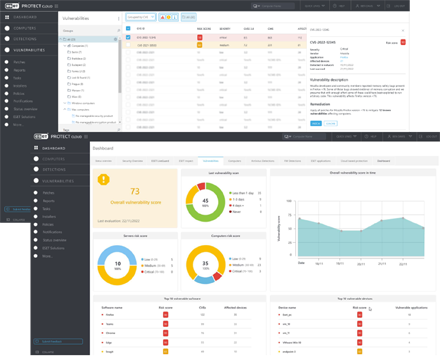
Task: Click the Lost & found group in tree
Action: [79, 78]
